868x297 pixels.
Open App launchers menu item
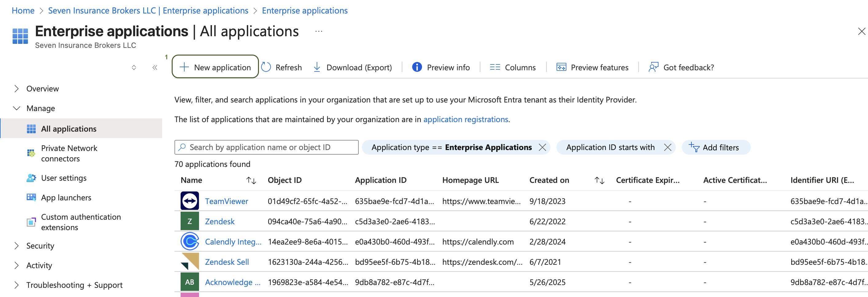(66, 198)
